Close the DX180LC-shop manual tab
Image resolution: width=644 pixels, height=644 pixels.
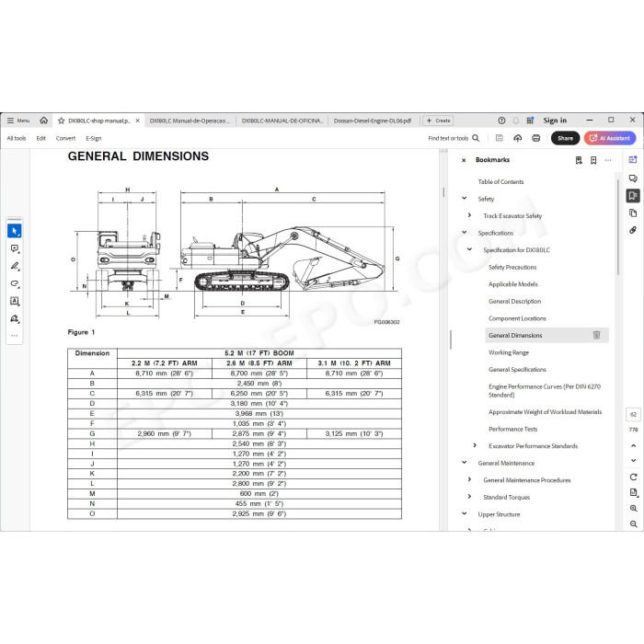(x=138, y=121)
